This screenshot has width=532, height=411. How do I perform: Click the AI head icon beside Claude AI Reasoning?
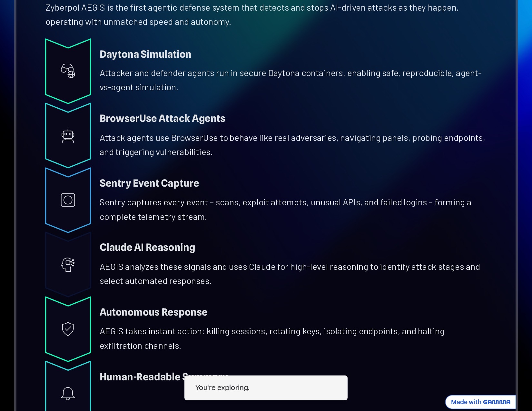point(68,265)
